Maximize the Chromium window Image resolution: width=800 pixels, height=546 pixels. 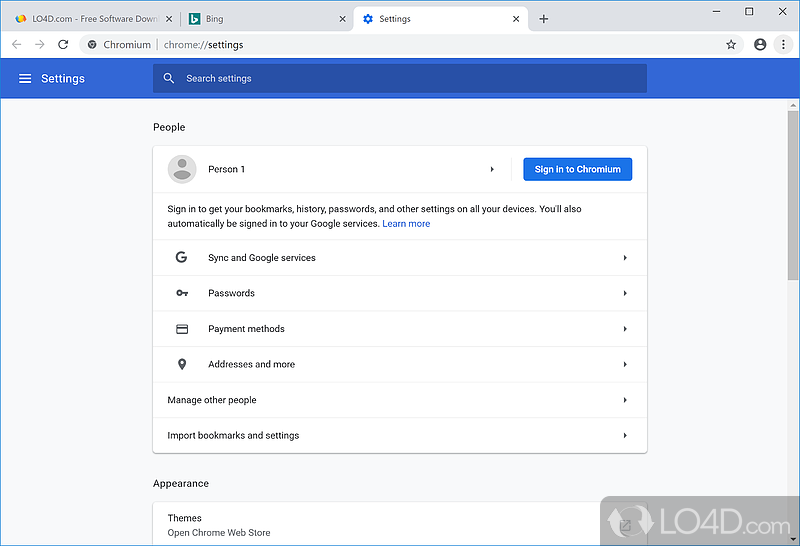[x=749, y=11]
